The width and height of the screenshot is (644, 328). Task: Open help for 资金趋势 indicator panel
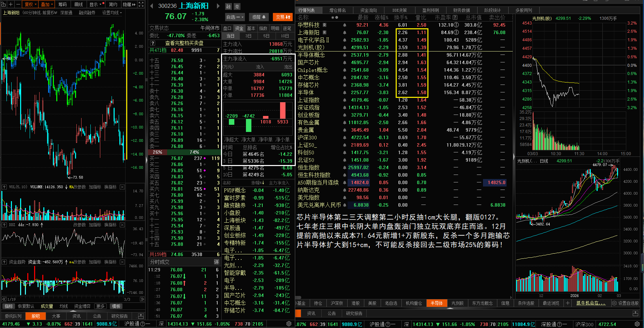(x=4, y=262)
